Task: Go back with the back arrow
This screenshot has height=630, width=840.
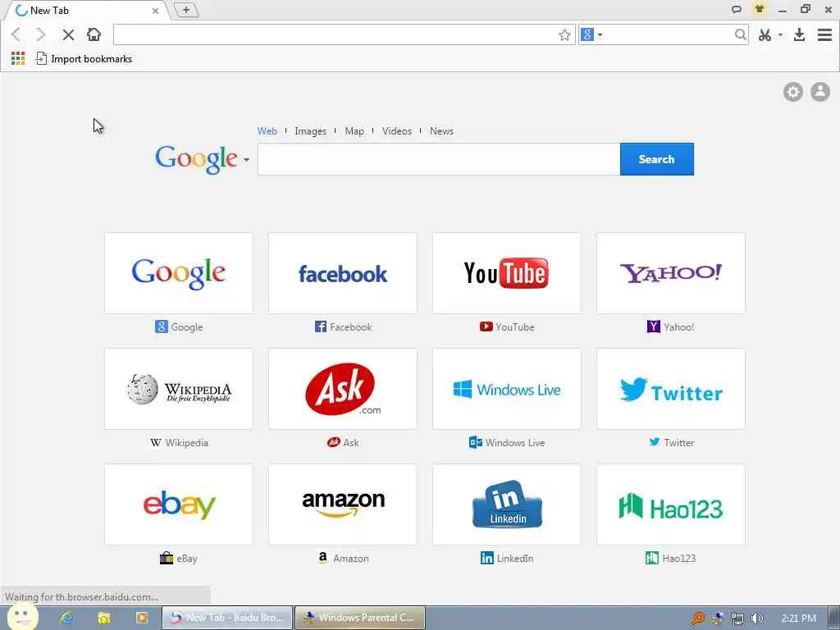Action: tap(16, 34)
